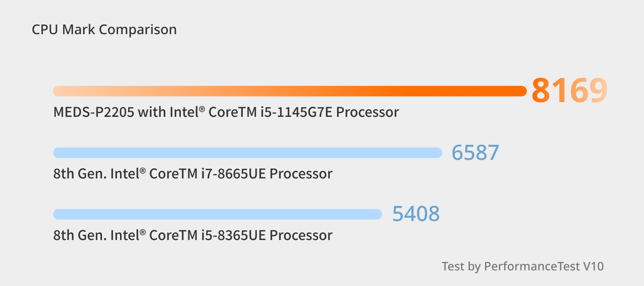
Task: Select the 8th Gen. text above i5-8365UE
Action: click(x=80, y=235)
